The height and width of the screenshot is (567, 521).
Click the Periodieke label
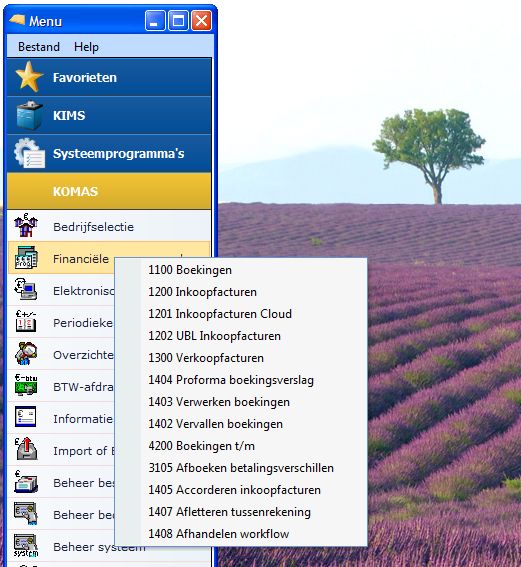[x=83, y=323]
